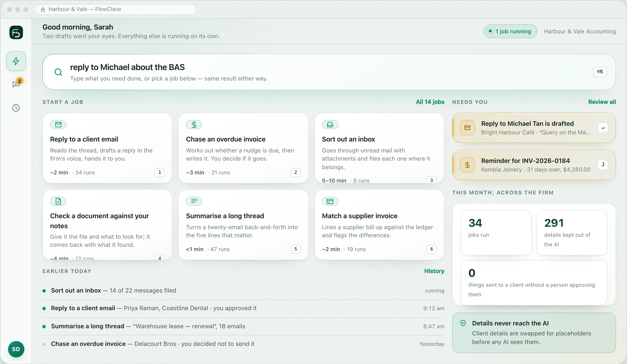Open the Review all link
This screenshot has height=364, width=627.
pos(602,102)
